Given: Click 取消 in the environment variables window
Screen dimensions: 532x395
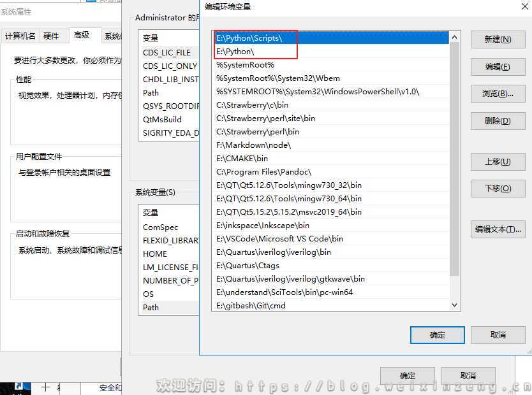Looking at the screenshot, I should point(468,376).
